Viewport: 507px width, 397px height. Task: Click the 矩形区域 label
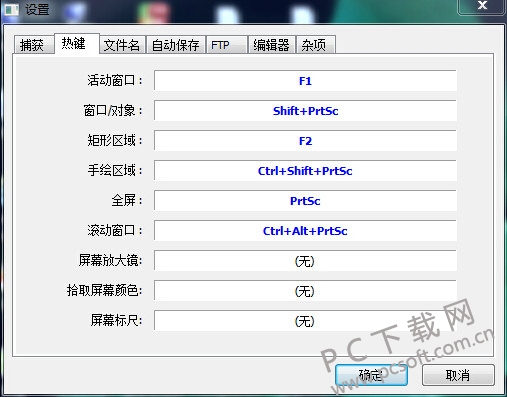point(115,141)
